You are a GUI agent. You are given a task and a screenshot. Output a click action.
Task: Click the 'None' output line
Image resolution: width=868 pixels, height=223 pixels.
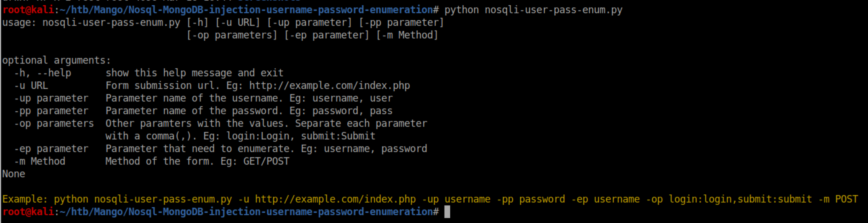click(x=13, y=174)
